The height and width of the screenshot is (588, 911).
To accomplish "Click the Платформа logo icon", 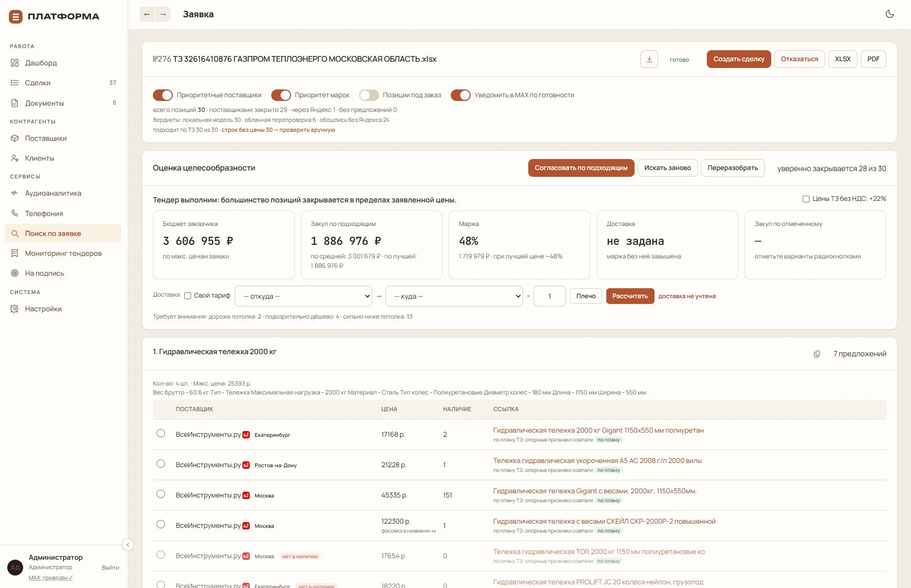I will coord(16,17).
